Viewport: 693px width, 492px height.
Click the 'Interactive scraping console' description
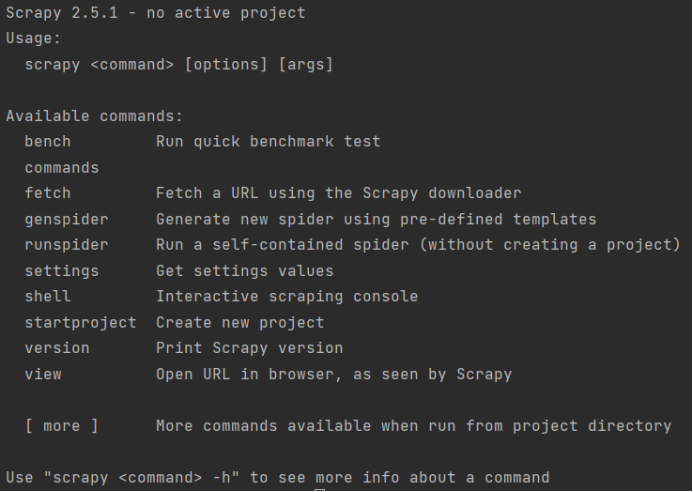coord(287,297)
